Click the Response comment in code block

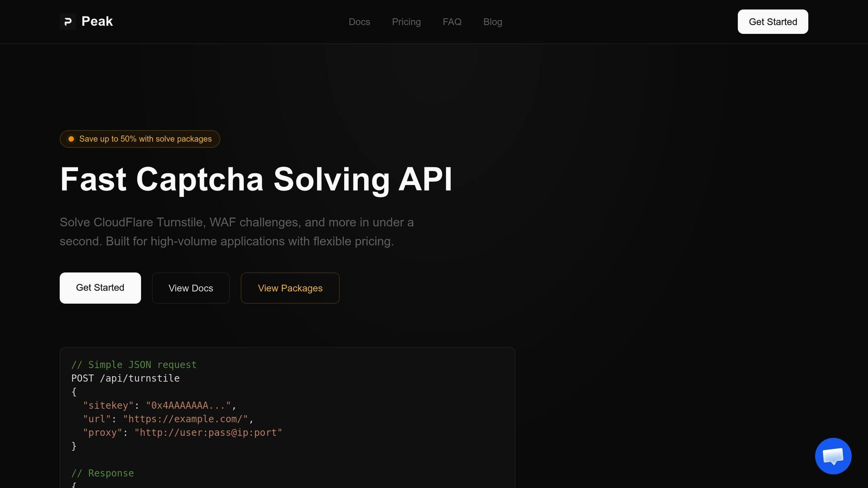tap(103, 473)
